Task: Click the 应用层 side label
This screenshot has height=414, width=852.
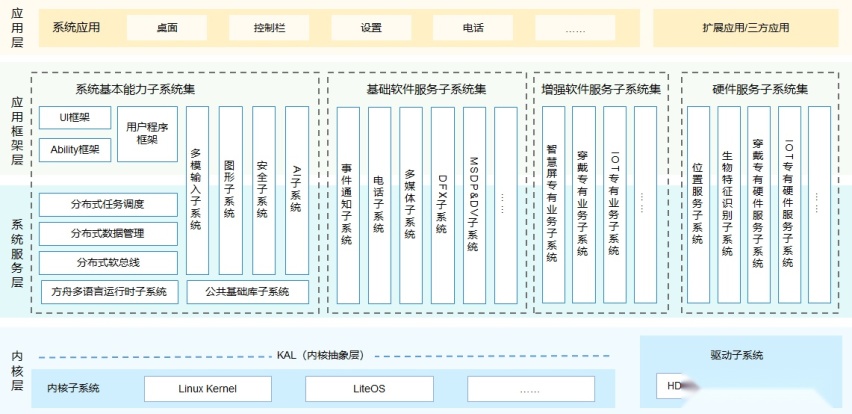Action: pyautogui.click(x=17, y=28)
